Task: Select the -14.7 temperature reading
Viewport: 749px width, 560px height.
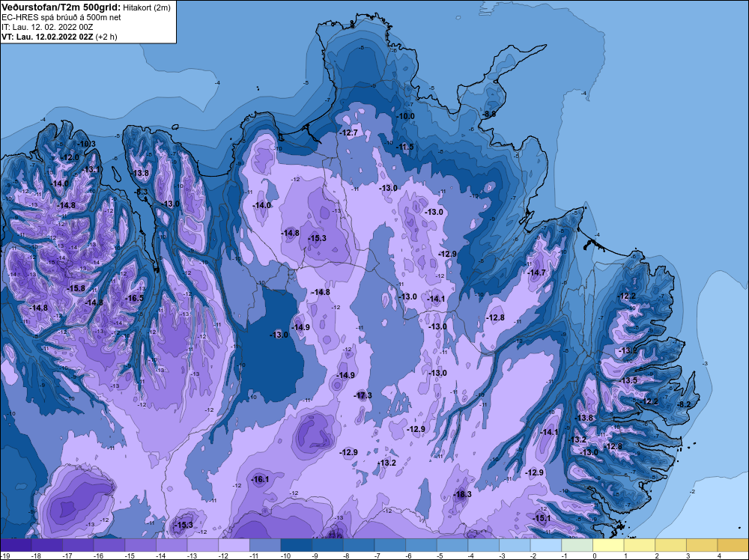Action: 536,273
